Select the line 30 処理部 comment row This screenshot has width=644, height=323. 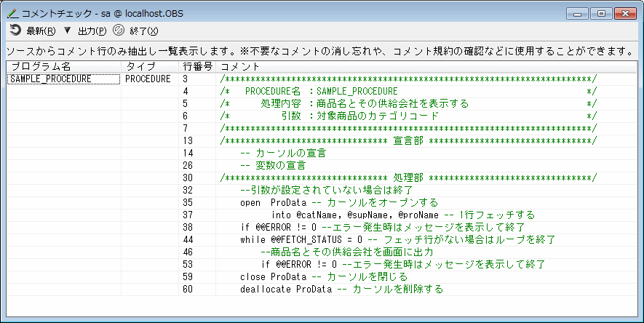click(408, 178)
